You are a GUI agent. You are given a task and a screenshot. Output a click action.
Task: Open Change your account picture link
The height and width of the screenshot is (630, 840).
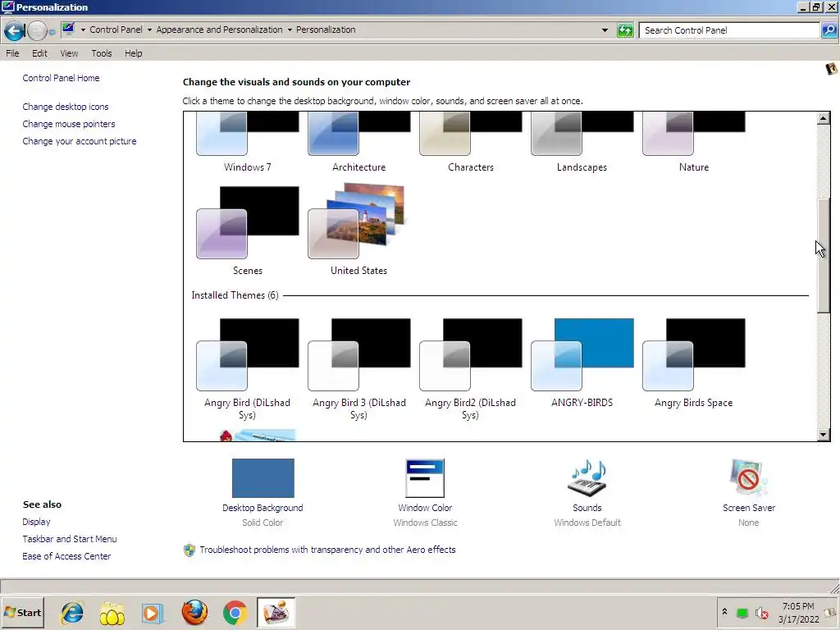[80, 141]
